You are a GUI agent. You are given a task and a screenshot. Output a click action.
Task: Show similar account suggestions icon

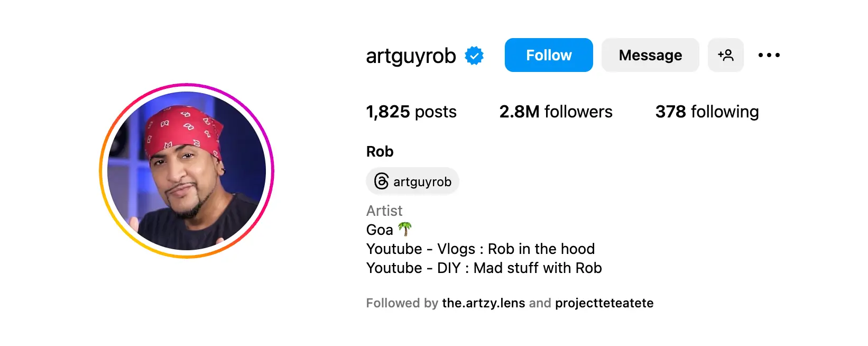pos(725,55)
